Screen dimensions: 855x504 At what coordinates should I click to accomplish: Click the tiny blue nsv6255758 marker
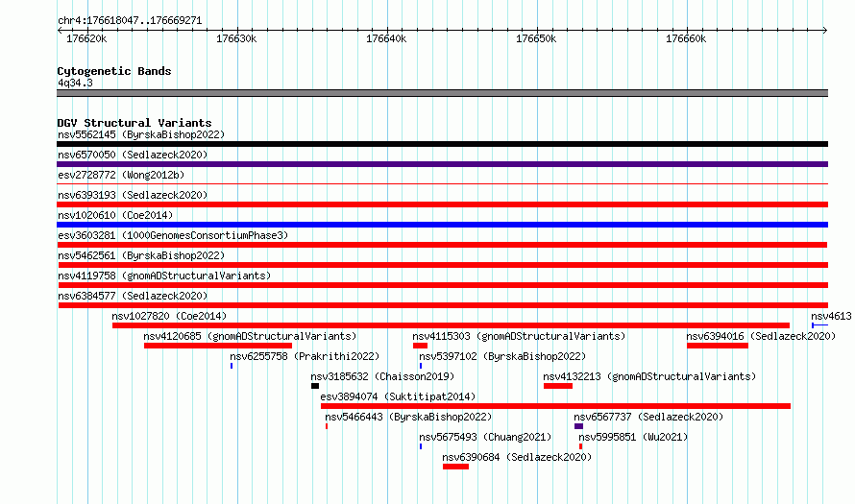[x=232, y=366]
